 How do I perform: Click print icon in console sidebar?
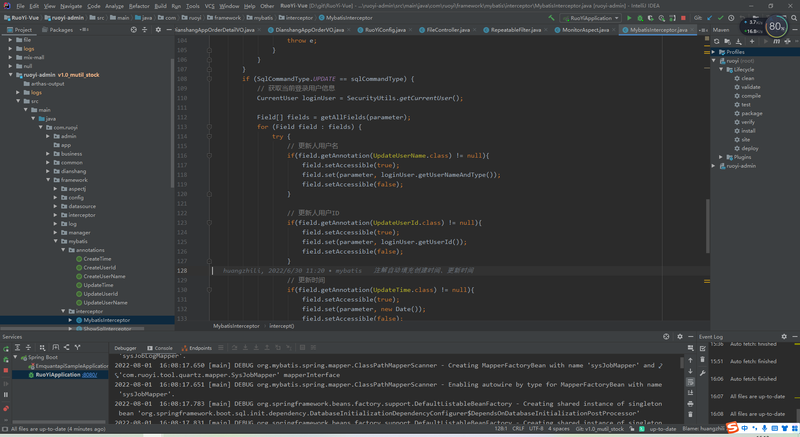pos(690,403)
